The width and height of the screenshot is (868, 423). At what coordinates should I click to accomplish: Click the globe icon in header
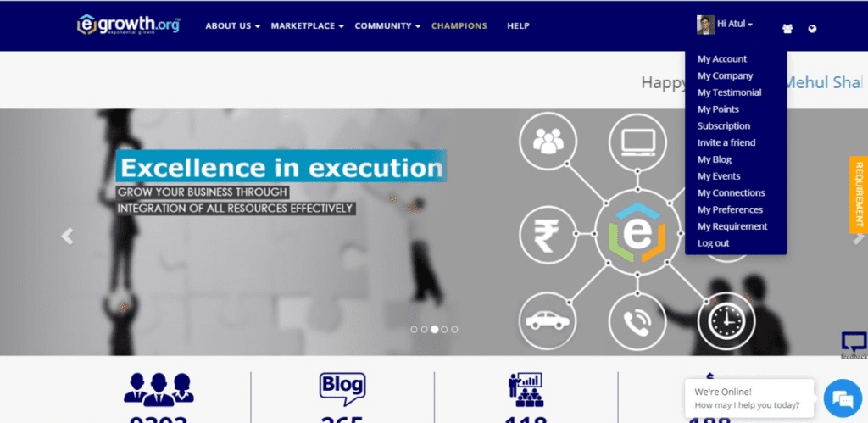point(812,29)
